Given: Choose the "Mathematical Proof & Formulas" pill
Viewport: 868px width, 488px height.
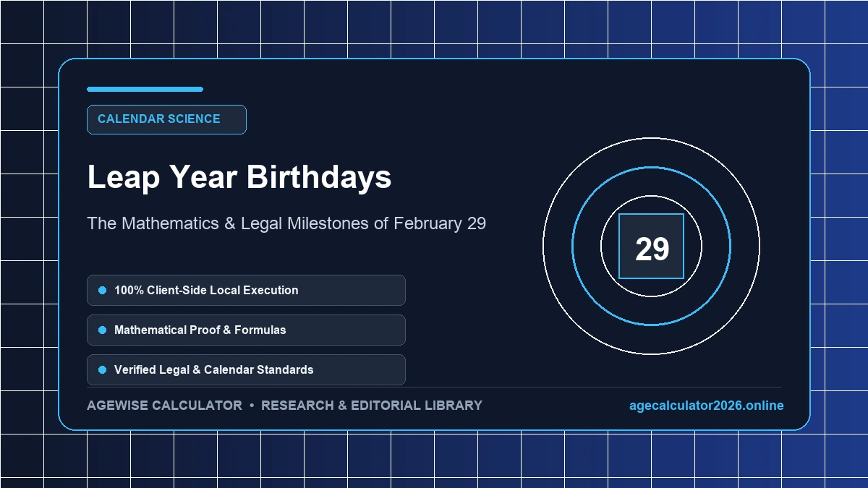Looking at the screenshot, I should pyautogui.click(x=246, y=330).
